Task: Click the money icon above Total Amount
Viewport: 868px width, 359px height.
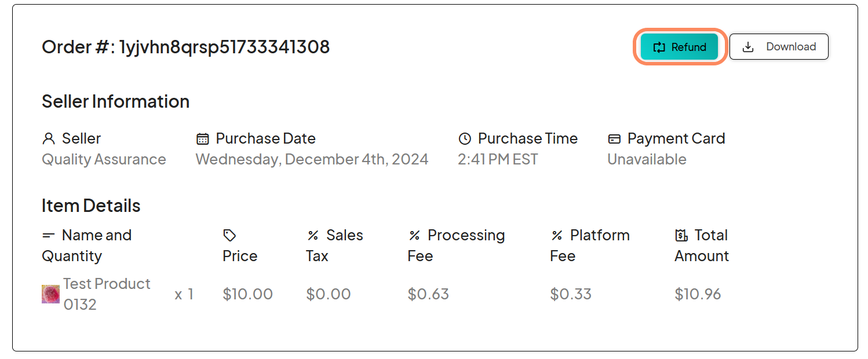Action: pyautogui.click(x=681, y=235)
